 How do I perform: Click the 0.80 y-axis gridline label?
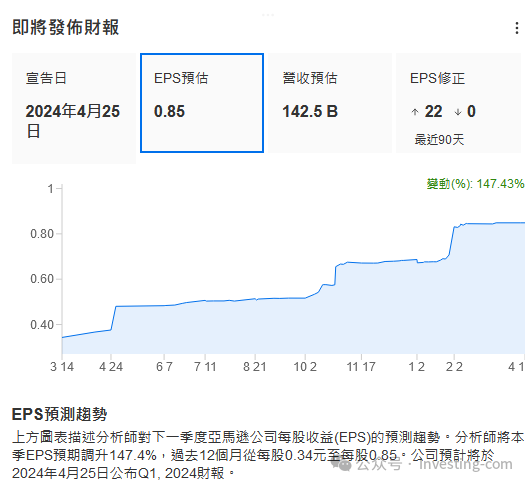click(42, 234)
